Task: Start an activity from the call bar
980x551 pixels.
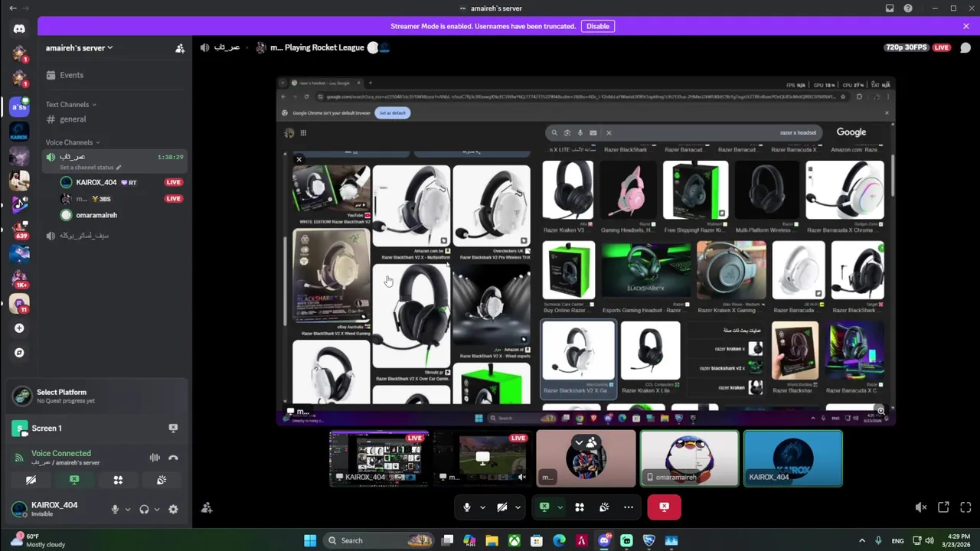Action: coord(580,507)
